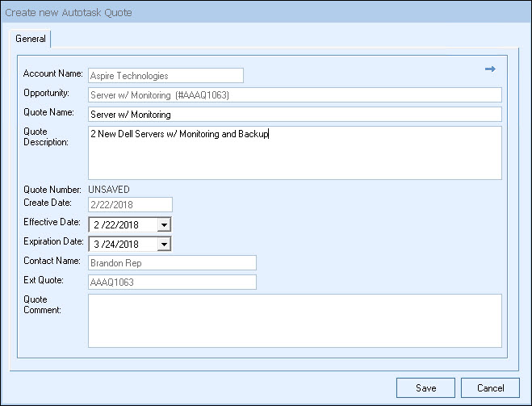532x406 pixels.
Task: Click the Ext Quote label
Action: coord(44,280)
